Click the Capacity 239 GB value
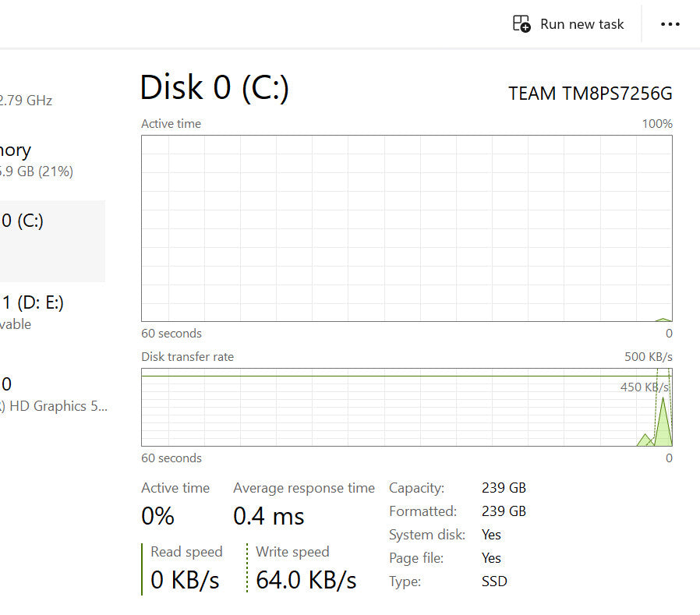 click(504, 488)
